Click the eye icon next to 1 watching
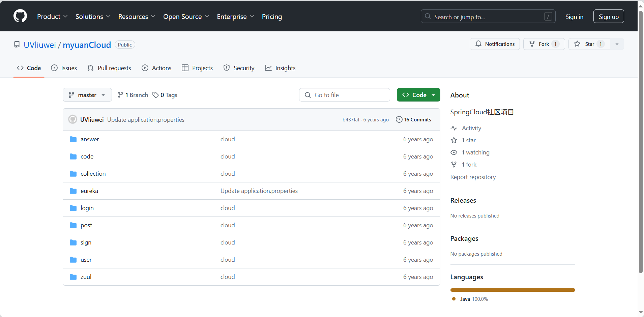 [454, 152]
